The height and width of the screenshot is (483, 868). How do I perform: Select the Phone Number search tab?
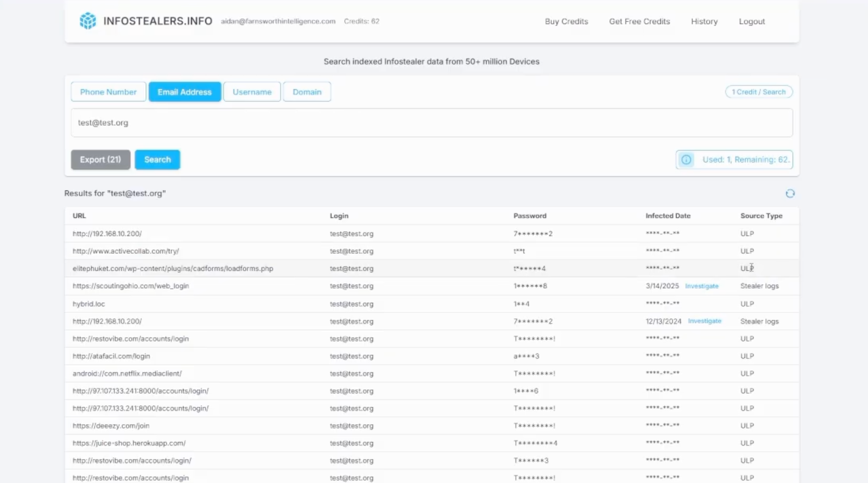pos(108,92)
